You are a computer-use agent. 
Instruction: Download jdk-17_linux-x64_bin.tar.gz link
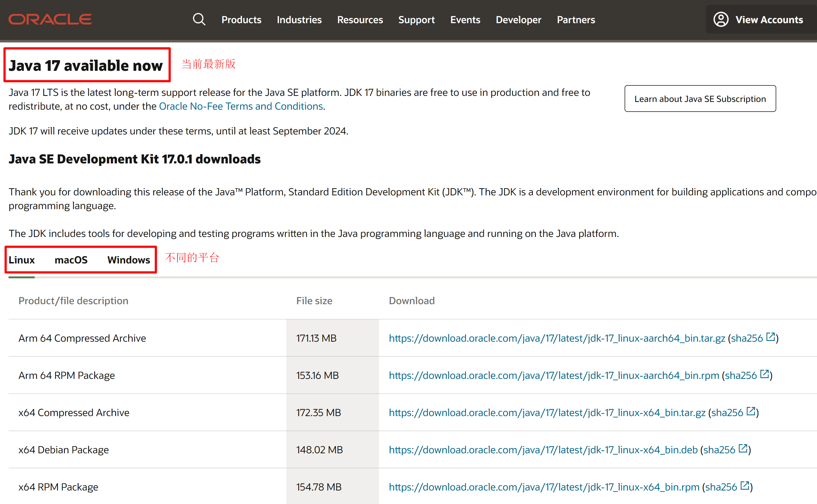(547, 412)
